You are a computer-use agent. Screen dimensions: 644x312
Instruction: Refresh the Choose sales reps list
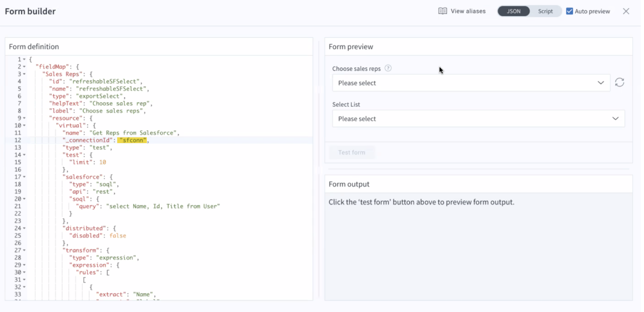coord(619,83)
